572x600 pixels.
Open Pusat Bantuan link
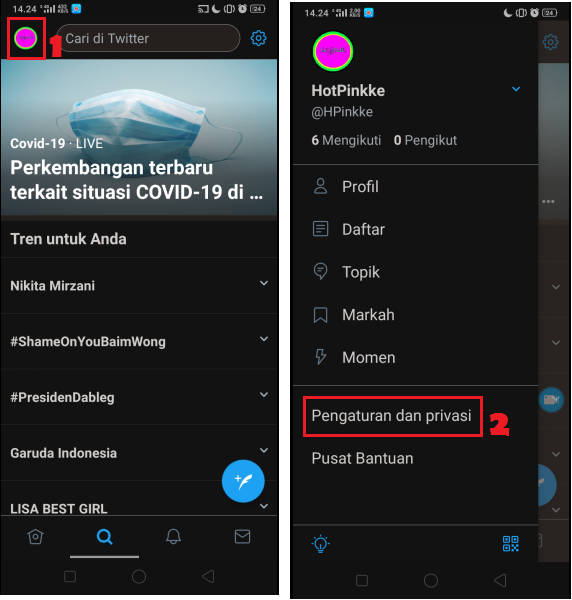(x=362, y=458)
